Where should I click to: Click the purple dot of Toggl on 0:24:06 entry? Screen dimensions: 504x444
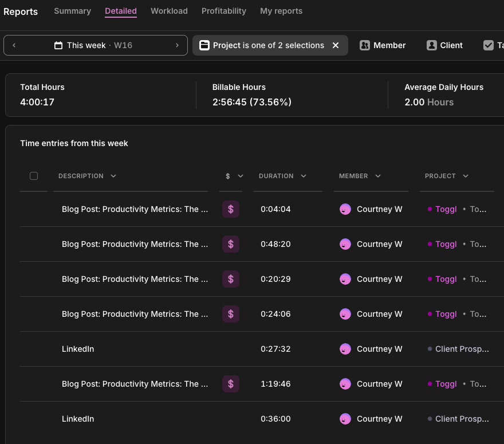(x=430, y=314)
